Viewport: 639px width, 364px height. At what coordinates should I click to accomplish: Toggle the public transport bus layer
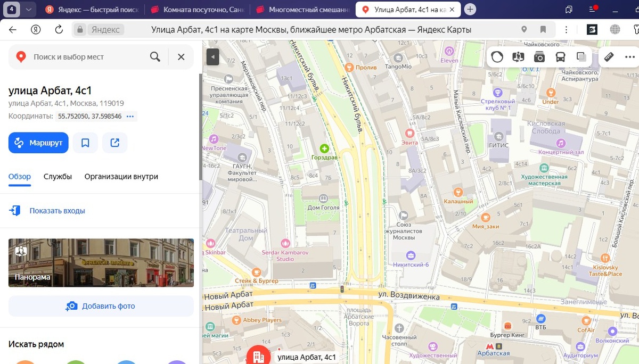[561, 57]
